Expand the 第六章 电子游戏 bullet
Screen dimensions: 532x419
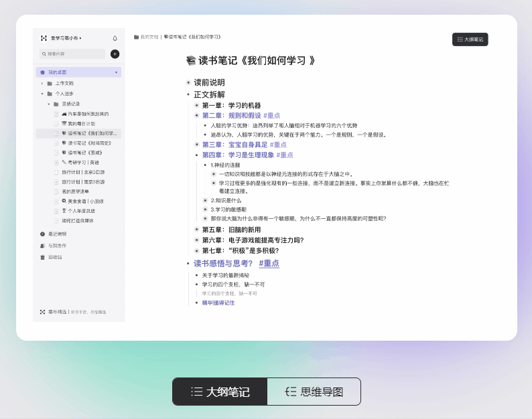pyautogui.click(x=196, y=240)
